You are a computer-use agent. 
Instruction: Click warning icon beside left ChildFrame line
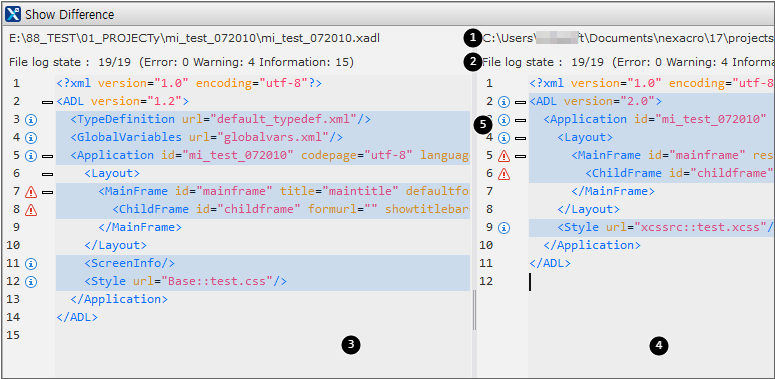(31, 210)
